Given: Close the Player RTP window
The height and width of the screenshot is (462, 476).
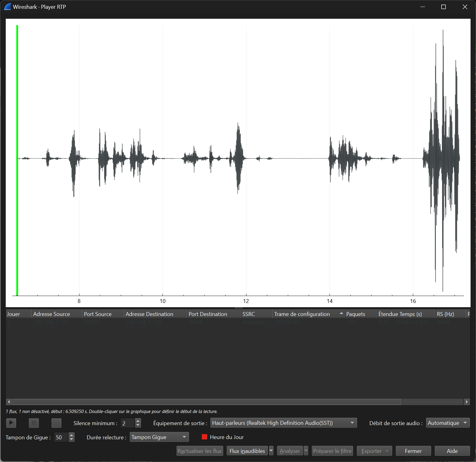Looking at the screenshot, I should [x=465, y=7].
